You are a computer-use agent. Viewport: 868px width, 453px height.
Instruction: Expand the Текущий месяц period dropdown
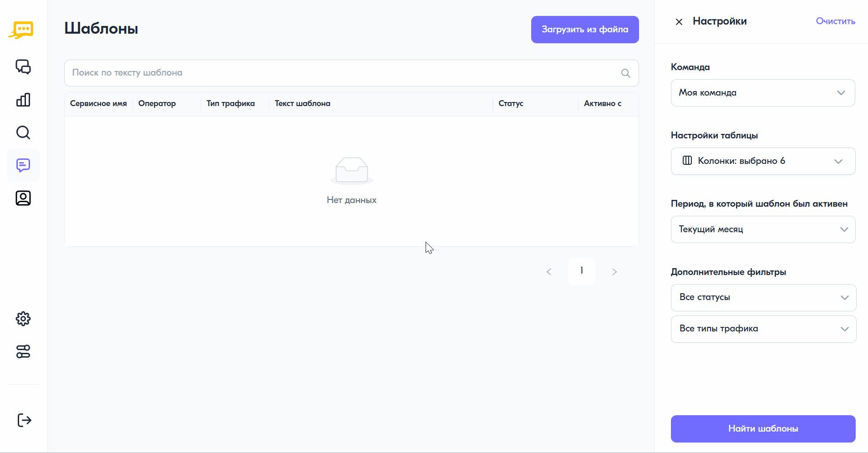[x=763, y=229]
